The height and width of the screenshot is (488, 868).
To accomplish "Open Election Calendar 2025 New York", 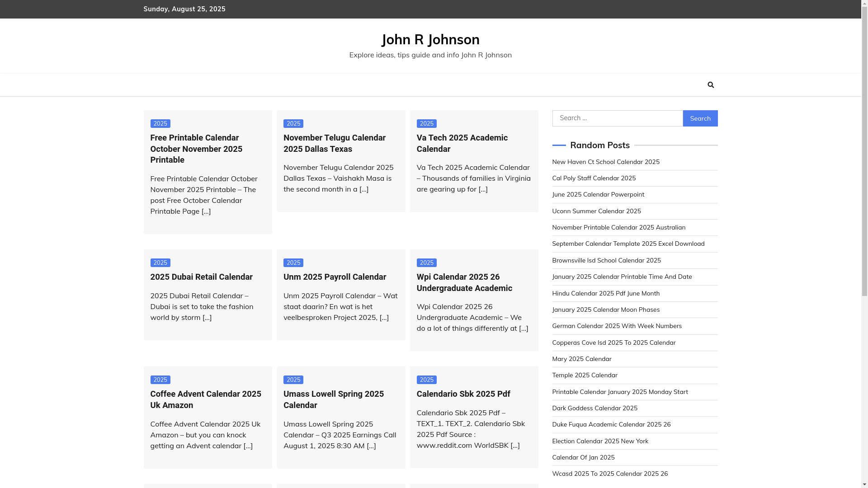I will coord(600,441).
